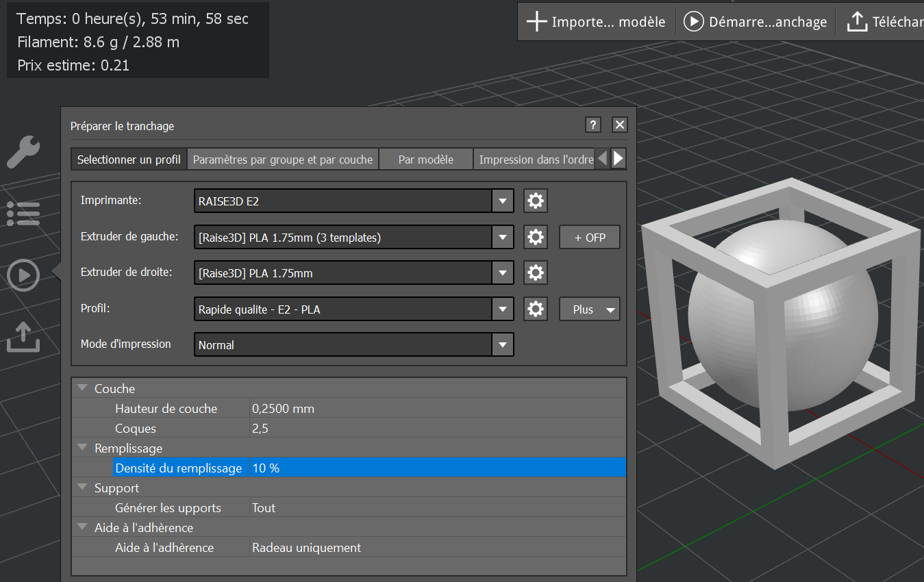Edit the Hauteur de couche value 0,2500 mm

click(438, 409)
